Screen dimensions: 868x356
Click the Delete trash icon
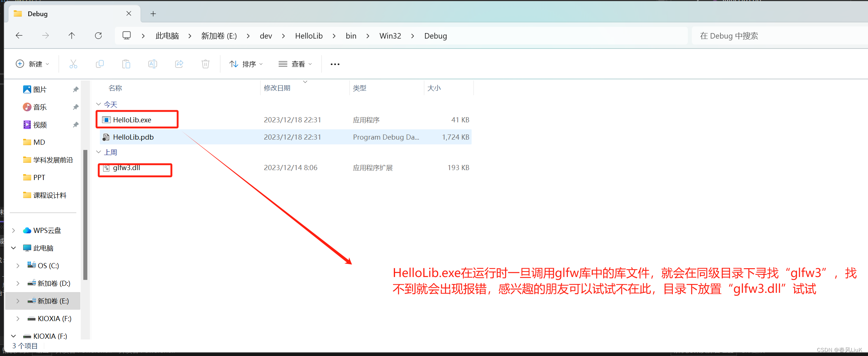click(206, 64)
